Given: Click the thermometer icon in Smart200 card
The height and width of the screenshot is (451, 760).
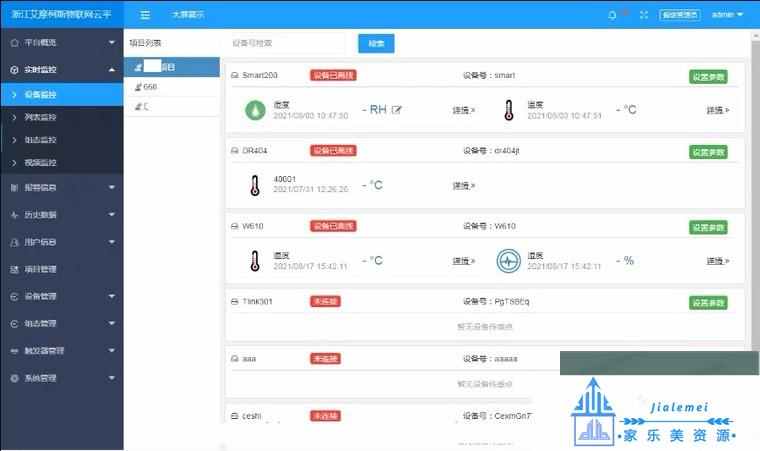Looking at the screenshot, I should (x=508, y=110).
